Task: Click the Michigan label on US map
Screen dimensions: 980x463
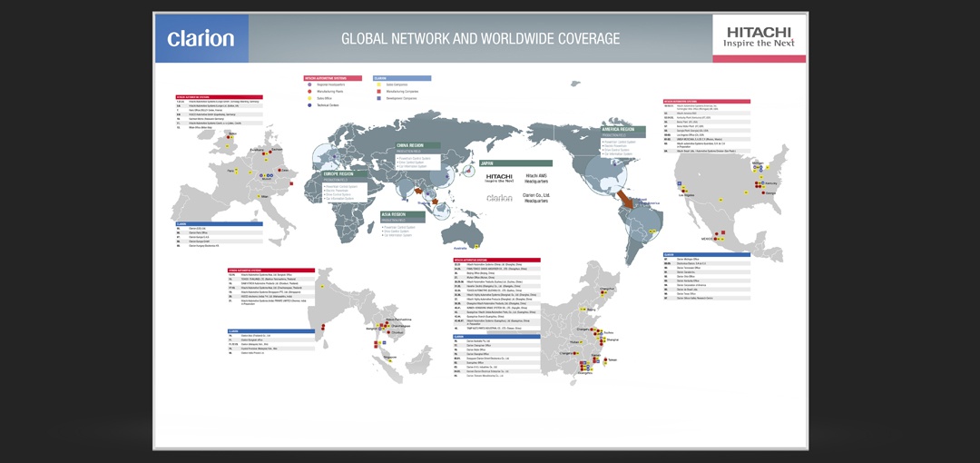Action: coord(758,162)
